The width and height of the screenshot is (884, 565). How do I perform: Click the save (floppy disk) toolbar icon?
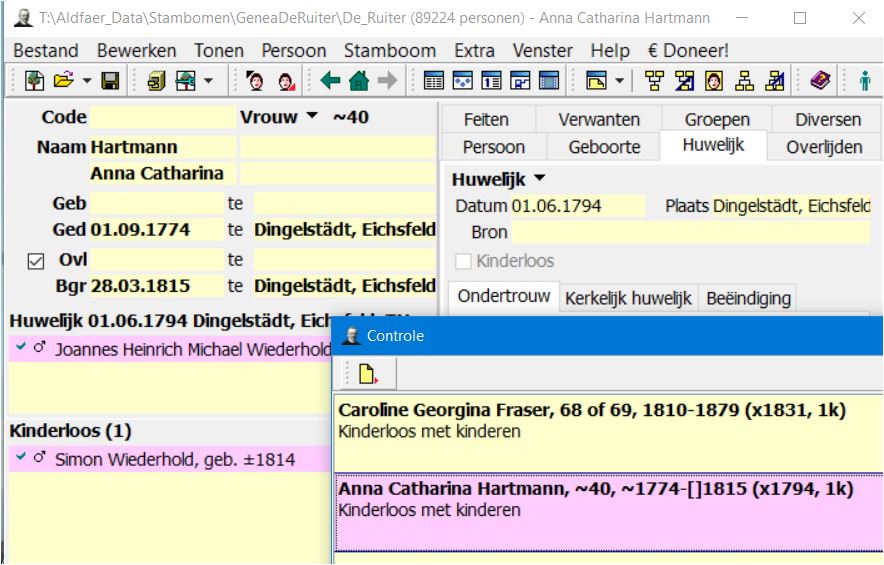point(110,81)
